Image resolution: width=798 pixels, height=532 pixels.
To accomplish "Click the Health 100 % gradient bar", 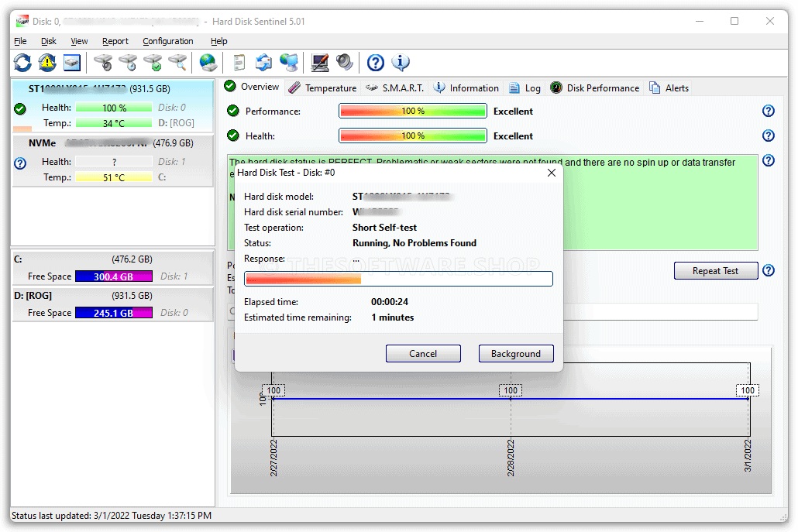I will point(413,136).
